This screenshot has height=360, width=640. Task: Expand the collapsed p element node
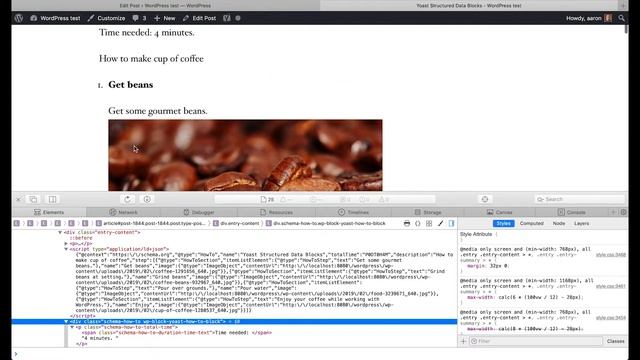click(x=66, y=244)
